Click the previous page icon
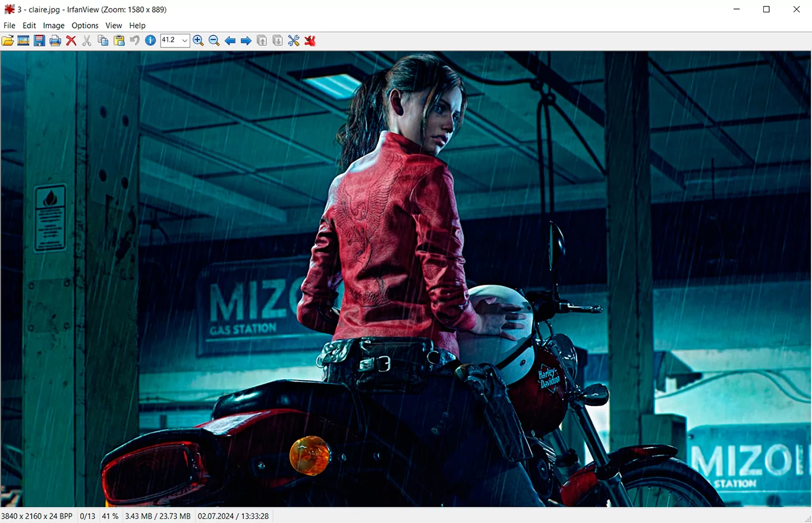812x523 pixels. tap(262, 40)
